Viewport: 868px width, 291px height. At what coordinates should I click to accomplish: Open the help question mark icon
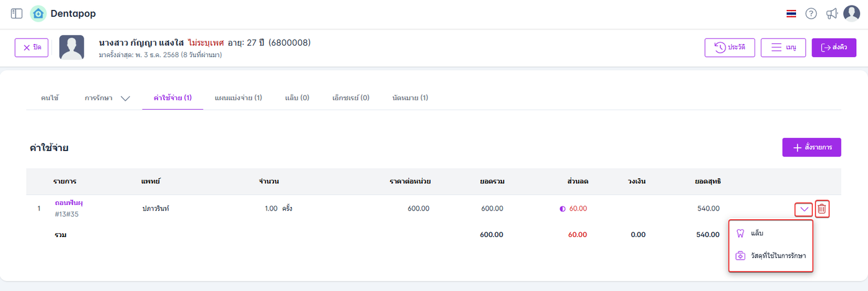[x=811, y=13]
